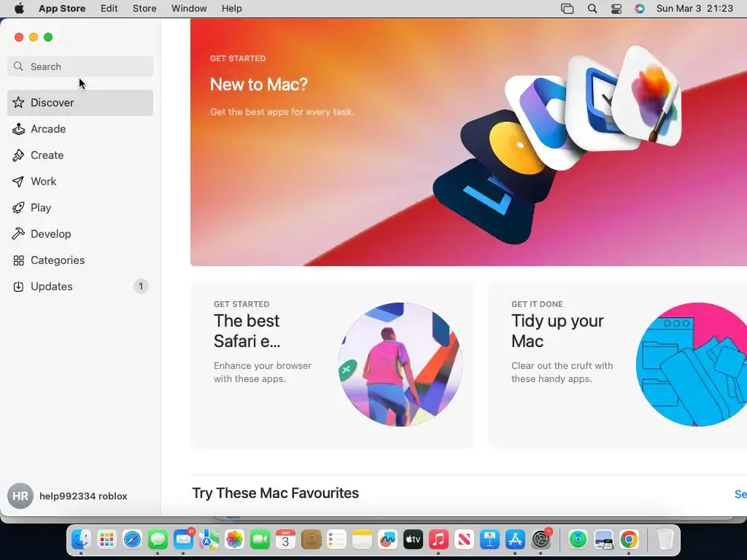Open Finder from the Dock

click(x=81, y=540)
